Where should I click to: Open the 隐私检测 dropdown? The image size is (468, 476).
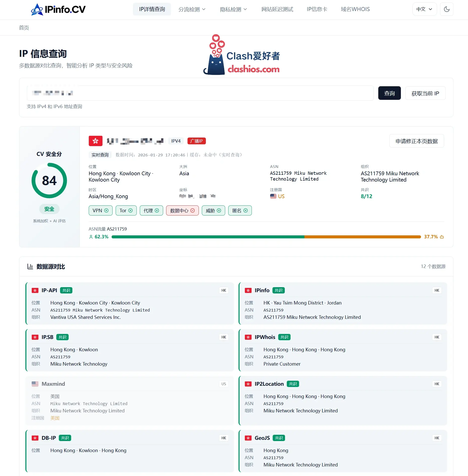(x=233, y=9)
